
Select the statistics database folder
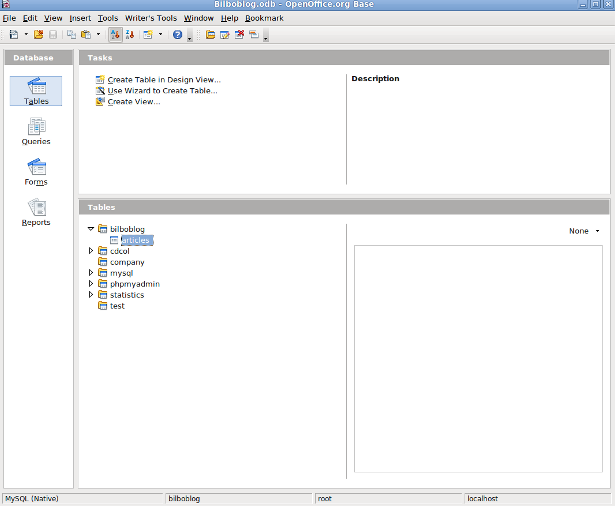pos(127,295)
